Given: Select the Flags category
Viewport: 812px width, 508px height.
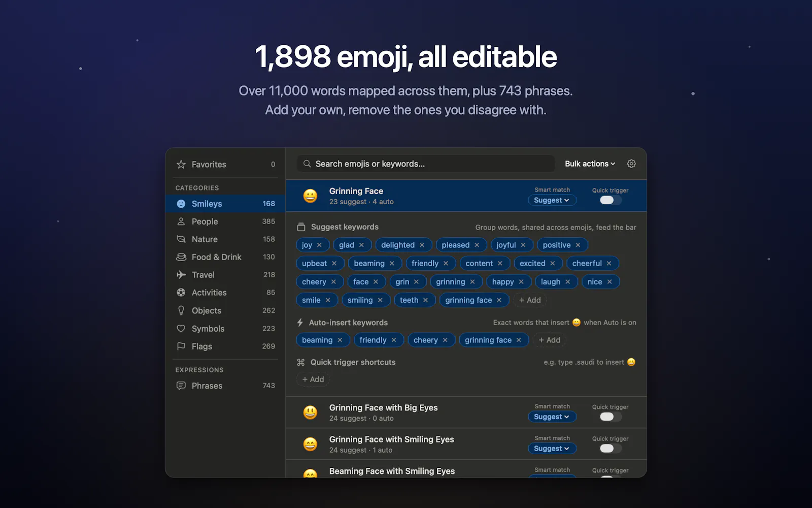Looking at the screenshot, I should 225,346.
